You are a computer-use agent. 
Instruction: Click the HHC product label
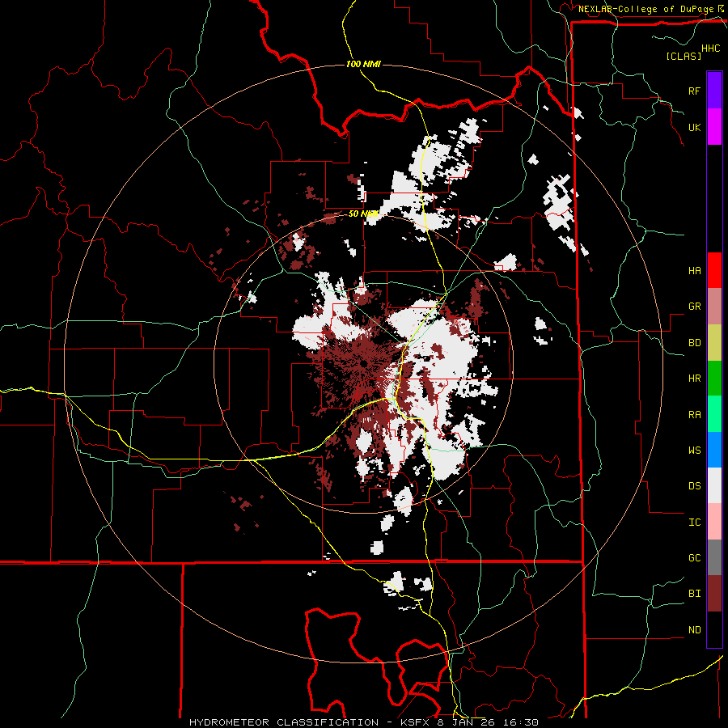tap(711, 49)
